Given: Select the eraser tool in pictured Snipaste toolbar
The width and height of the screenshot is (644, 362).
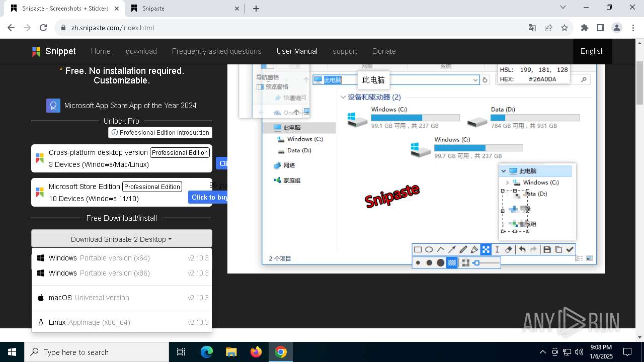Looking at the screenshot, I should (x=508, y=249).
